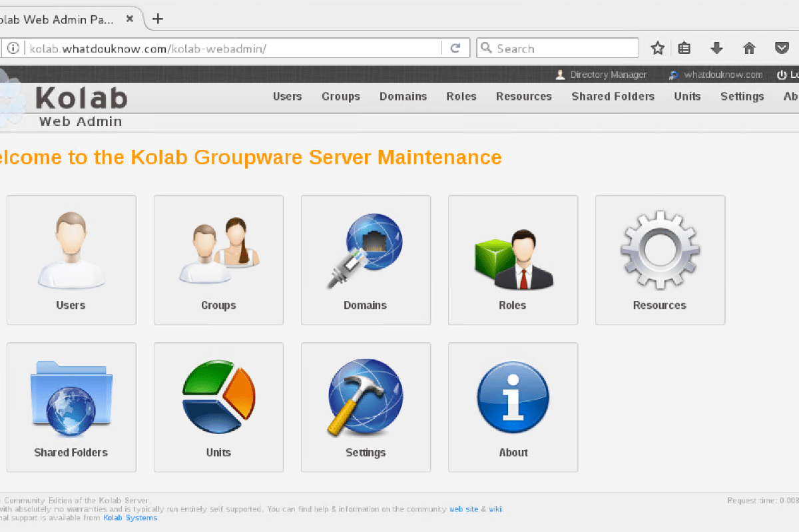Image resolution: width=799 pixels, height=532 pixels.
Task: Choose Settings in the top navigation bar
Action: click(x=742, y=97)
